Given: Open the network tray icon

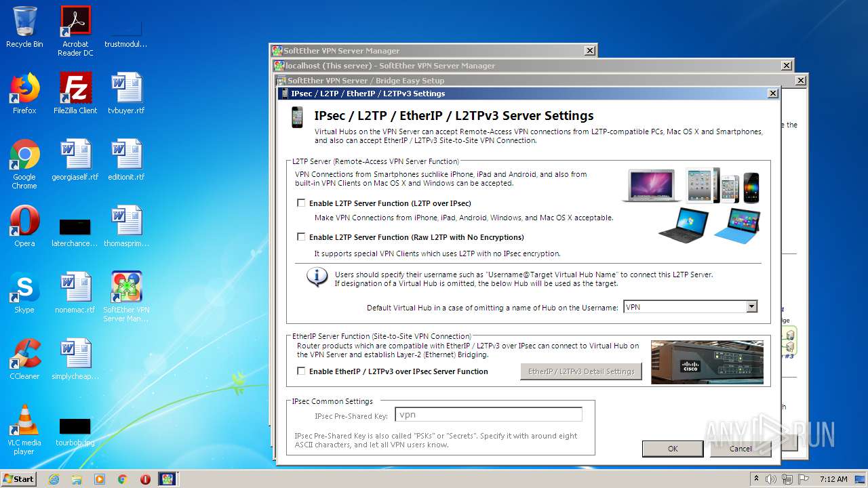Looking at the screenshot, I should point(788,479).
